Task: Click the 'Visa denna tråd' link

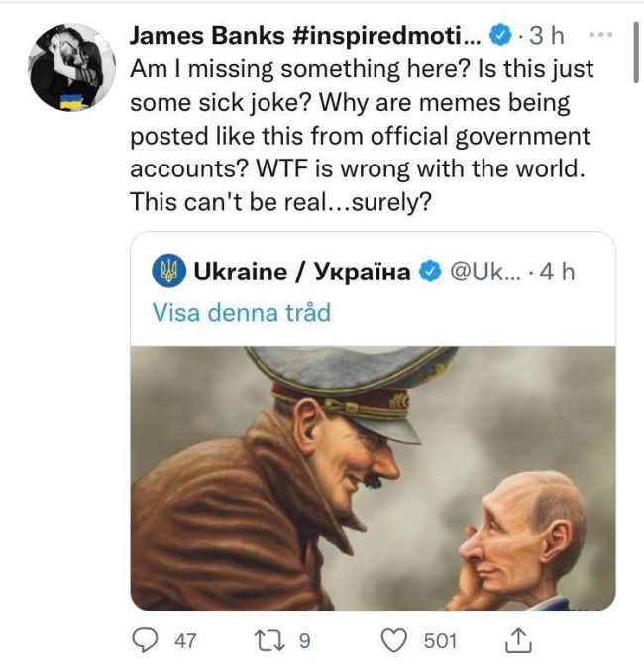Action: click(x=241, y=313)
